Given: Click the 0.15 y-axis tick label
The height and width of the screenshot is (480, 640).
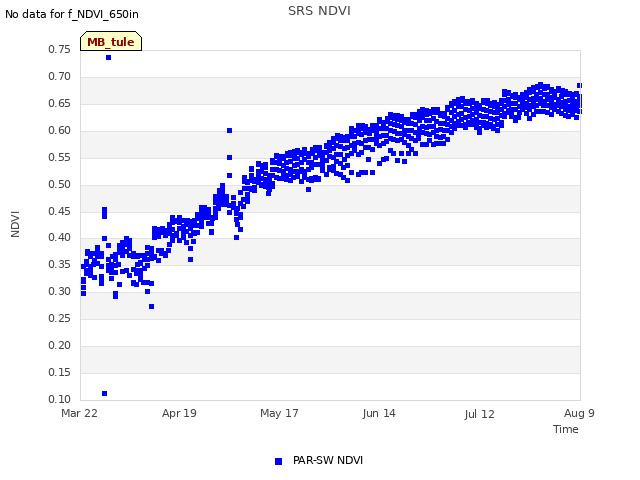Looking at the screenshot, I should (x=60, y=372).
